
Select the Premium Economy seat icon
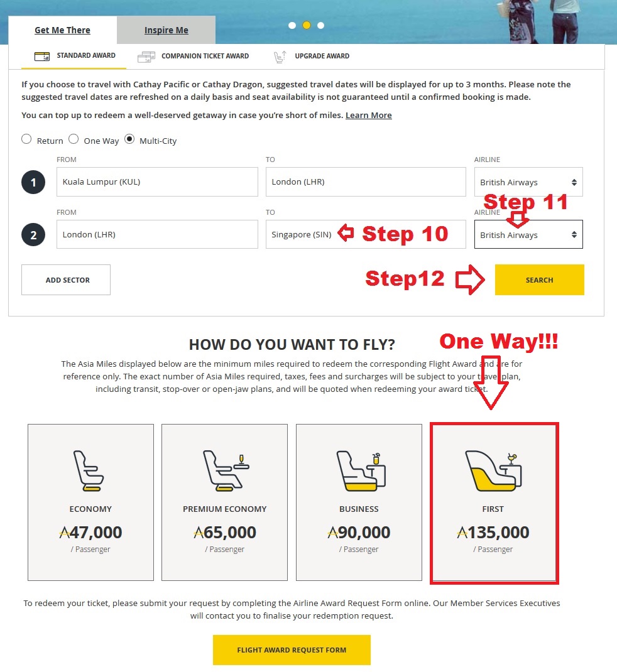(x=226, y=470)
